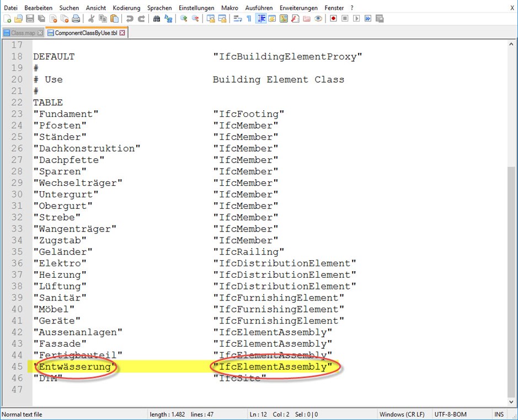Start macro recording with red dot

pyautogui.click(x=333, y=19)
